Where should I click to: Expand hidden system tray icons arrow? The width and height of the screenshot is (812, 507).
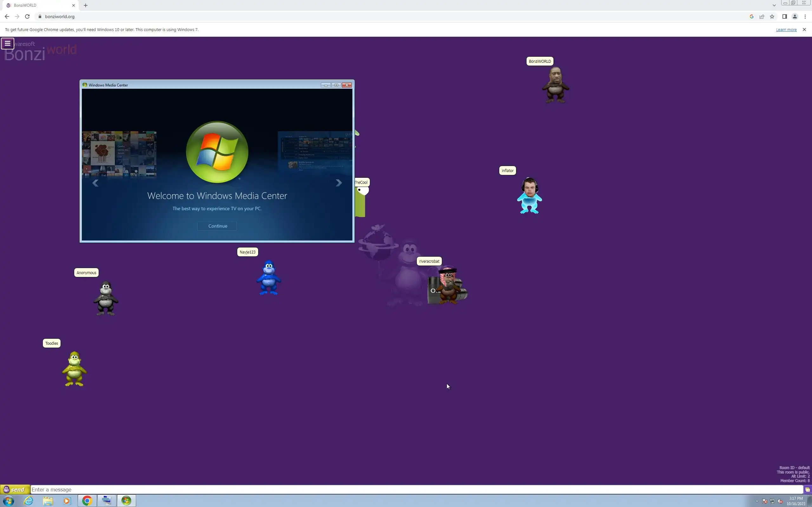point(756,501)
